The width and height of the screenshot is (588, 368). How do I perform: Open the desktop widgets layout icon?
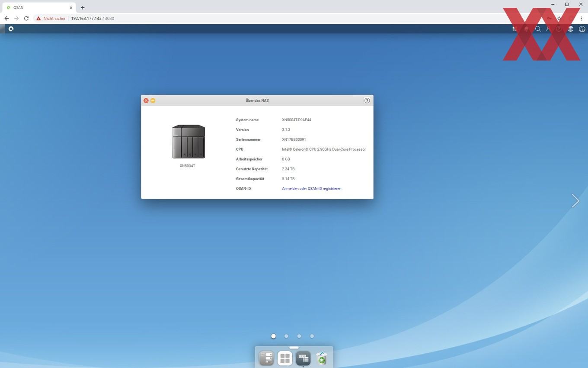click(x=514, y=29)
